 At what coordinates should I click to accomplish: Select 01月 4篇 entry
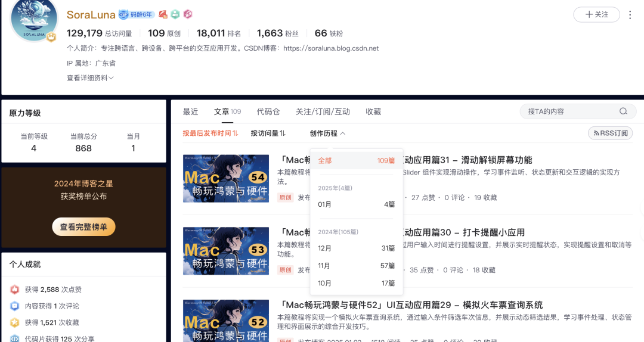pos(357,204)
